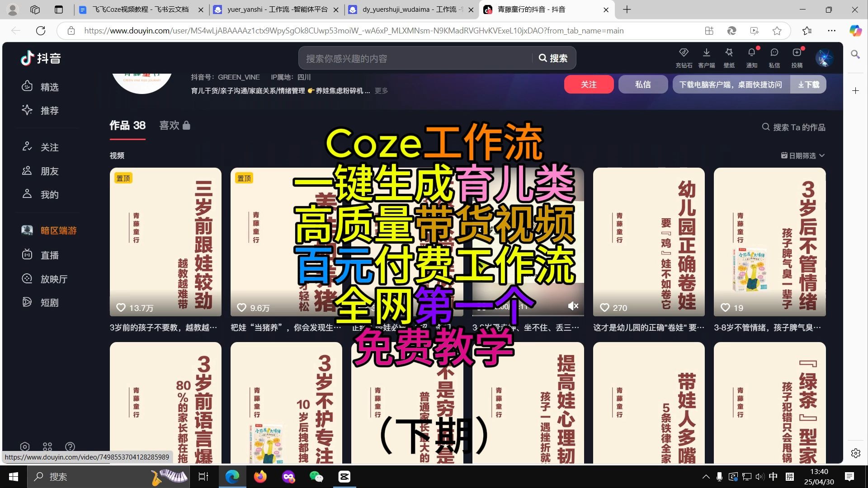Click the sidebar four-dots apps icon
Image resolution: width=868 pixels, height=488 pixels.
[x=47, y=446]
